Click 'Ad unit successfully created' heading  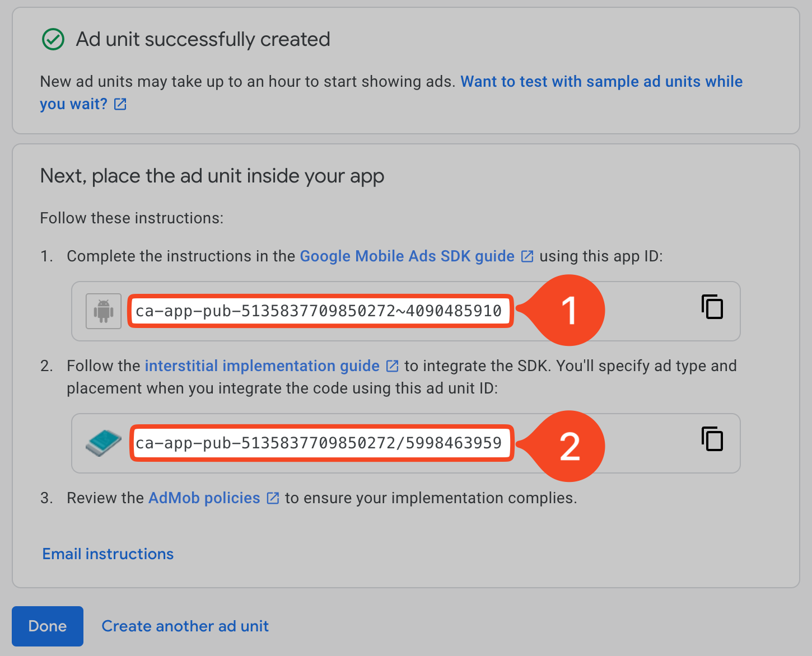tap(203, 40)
